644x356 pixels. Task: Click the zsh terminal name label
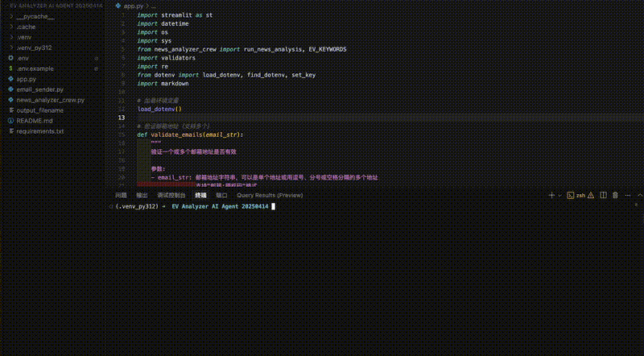click(580, 195)
